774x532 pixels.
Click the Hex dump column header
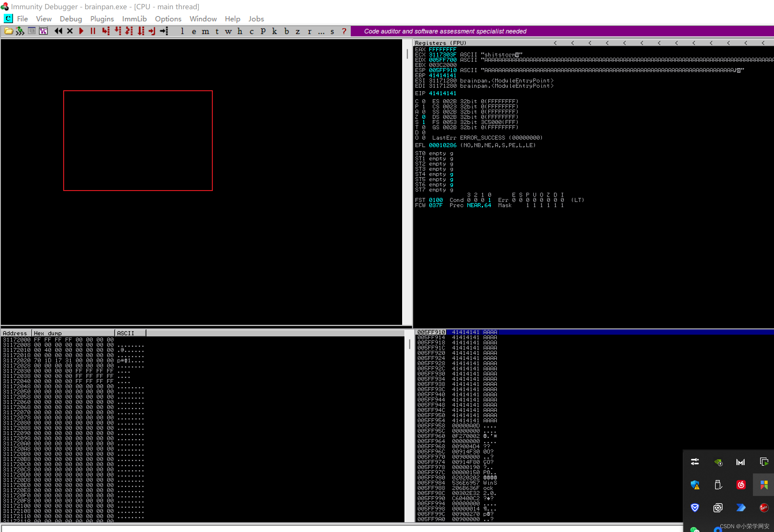73,333
